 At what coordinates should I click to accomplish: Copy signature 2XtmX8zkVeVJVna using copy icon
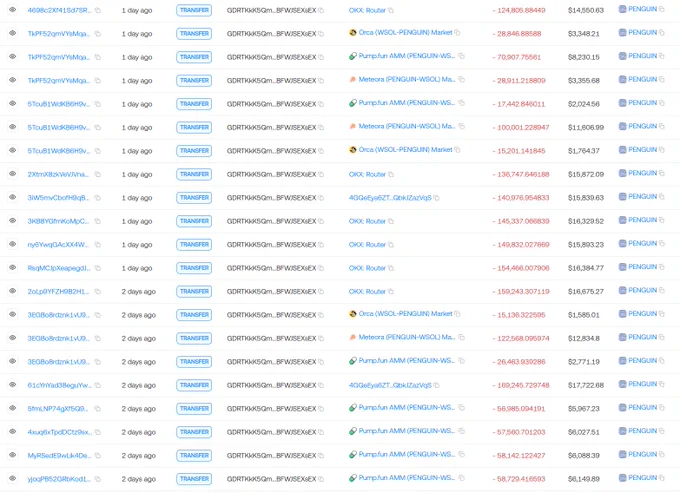[x=98, y=174]
